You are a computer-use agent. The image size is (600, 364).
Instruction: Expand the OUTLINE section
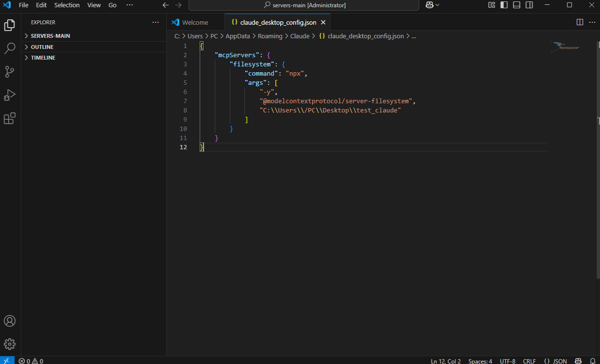coord(42,47)
